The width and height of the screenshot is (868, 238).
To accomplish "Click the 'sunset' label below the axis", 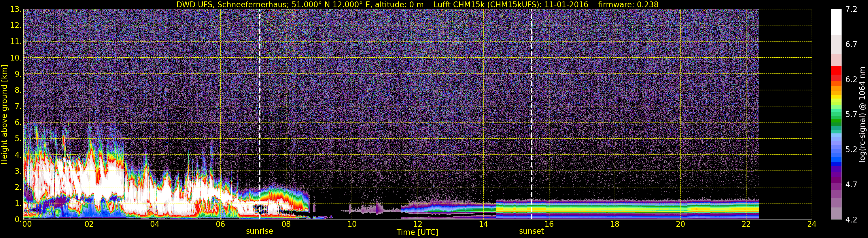I will coord(532,231).
